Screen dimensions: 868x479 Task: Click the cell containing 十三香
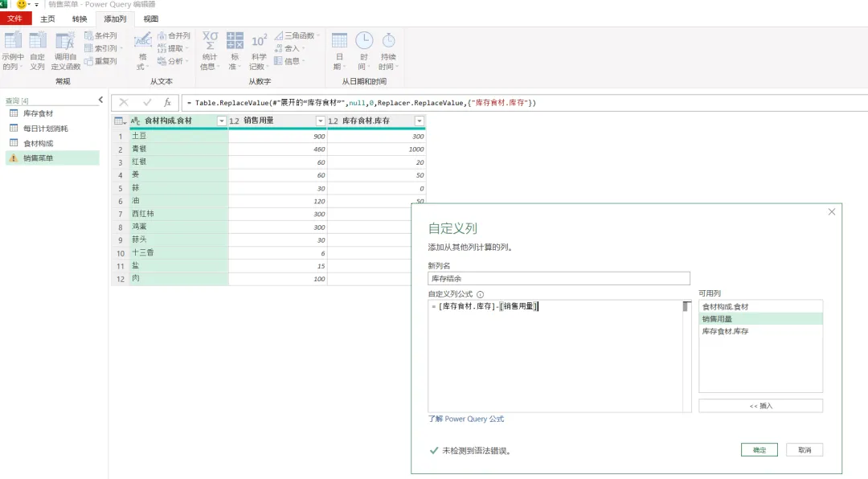click(178, 252)
